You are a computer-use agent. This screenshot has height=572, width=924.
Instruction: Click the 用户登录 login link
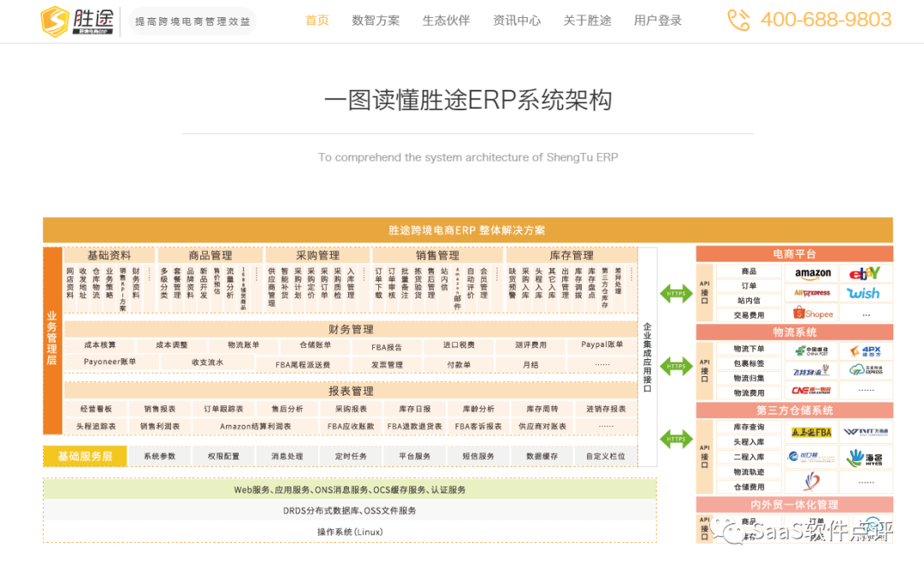[658, 20]
